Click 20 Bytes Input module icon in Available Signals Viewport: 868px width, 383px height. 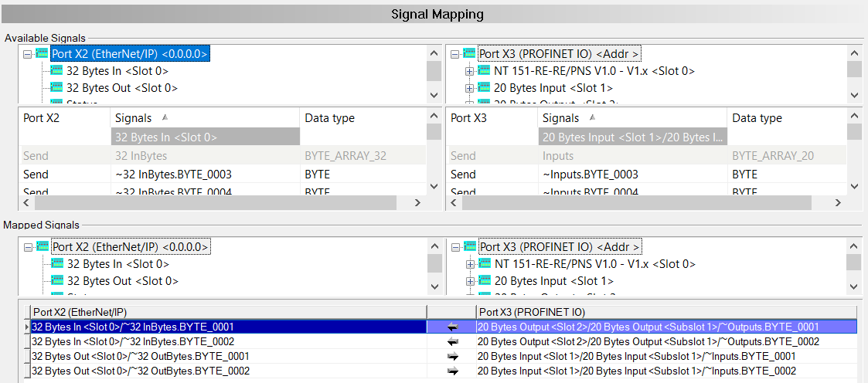[485, 87]
